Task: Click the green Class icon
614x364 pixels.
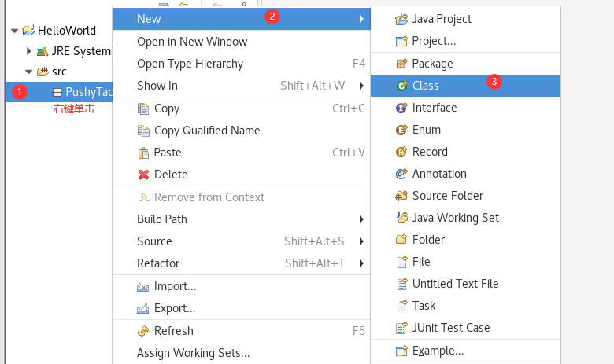Action: 401,86
